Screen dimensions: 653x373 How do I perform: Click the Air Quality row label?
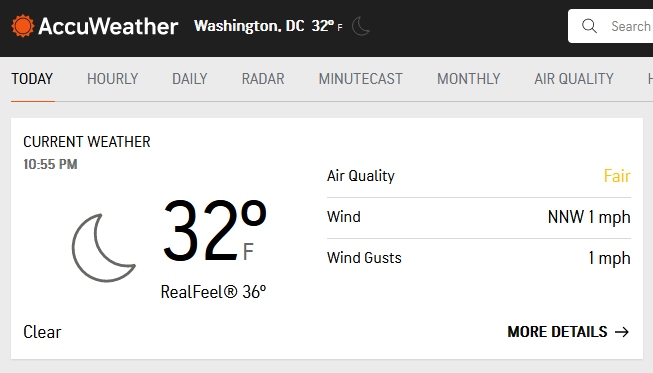[361, 176]
